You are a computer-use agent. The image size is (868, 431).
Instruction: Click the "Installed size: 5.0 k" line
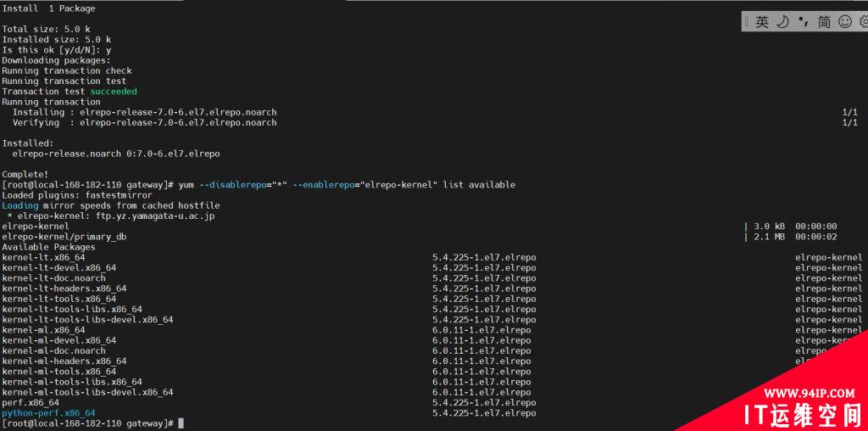57,39
